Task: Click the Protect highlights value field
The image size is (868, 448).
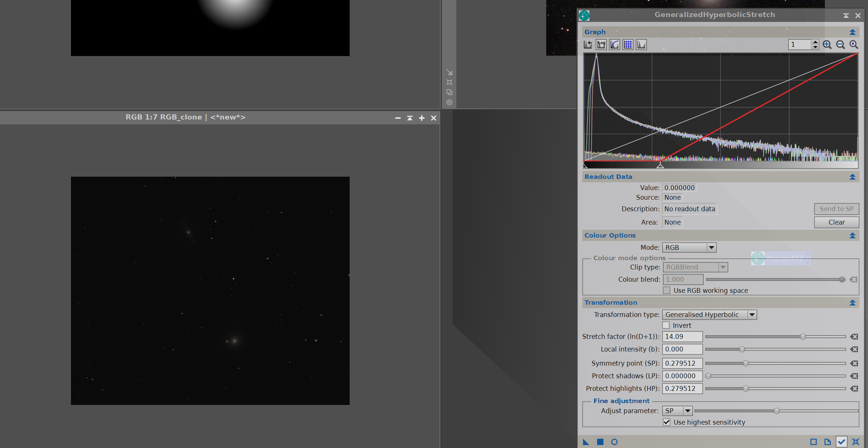Action: pyautogui.click(x=683, y=389)
